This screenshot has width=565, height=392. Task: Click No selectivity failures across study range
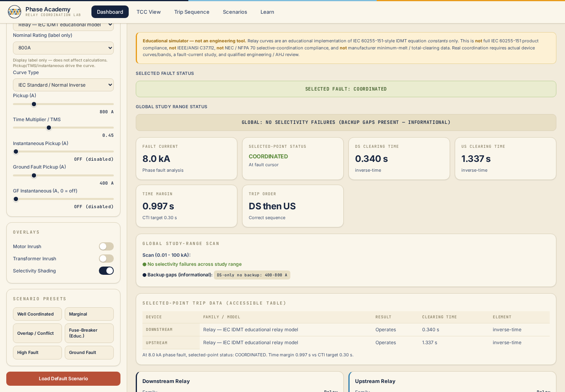(195, 264)
